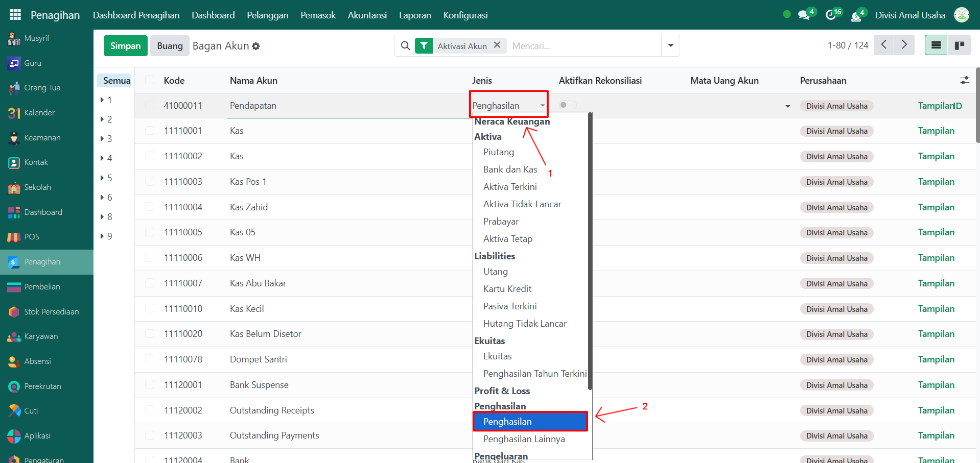Tick the checkbox for account 11110001
The image size is (980, 463).
click(150, 131)
